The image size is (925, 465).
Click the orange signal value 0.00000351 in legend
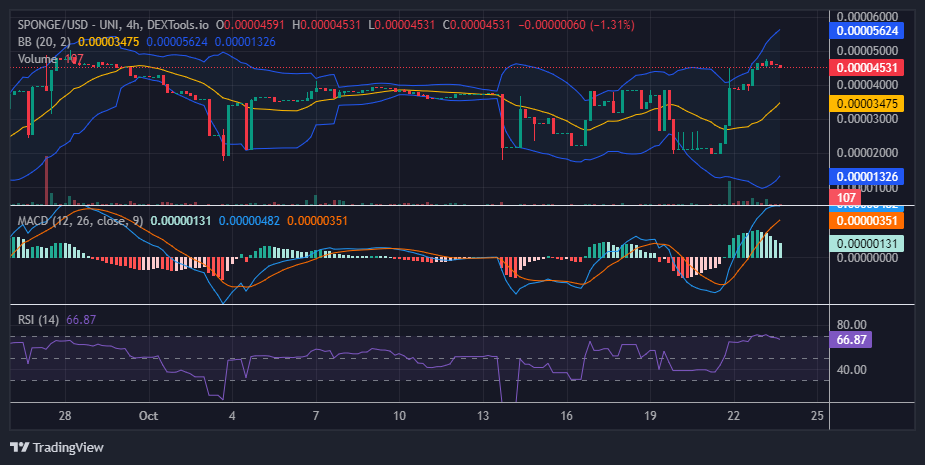tap(317, 221)
